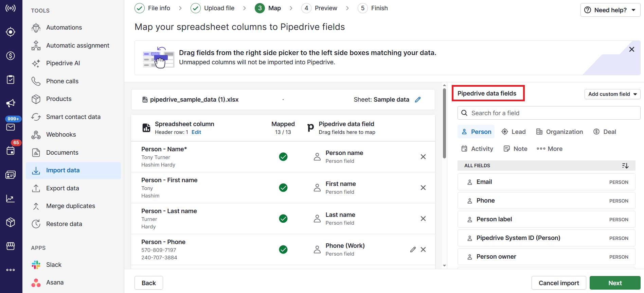Filter fields by the Person tab
Viewport: 644px width, 293px height.
pos(476,132)
